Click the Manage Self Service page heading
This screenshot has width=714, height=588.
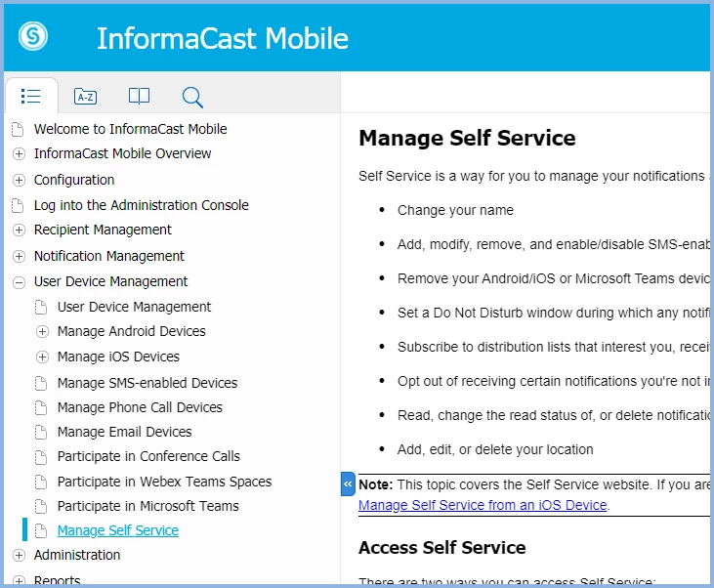coord(467,138)
